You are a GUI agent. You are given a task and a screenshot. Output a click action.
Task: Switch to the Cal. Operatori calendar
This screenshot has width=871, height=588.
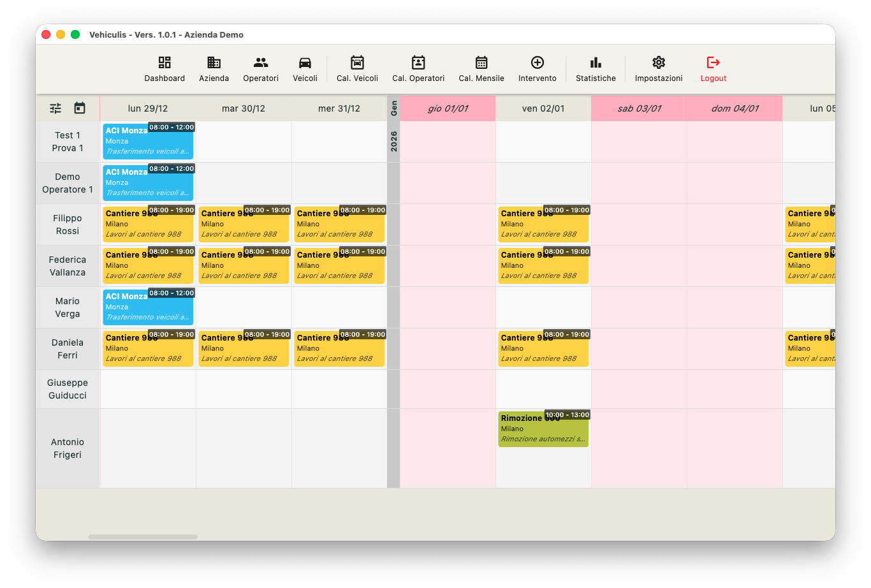coord(418,69)
